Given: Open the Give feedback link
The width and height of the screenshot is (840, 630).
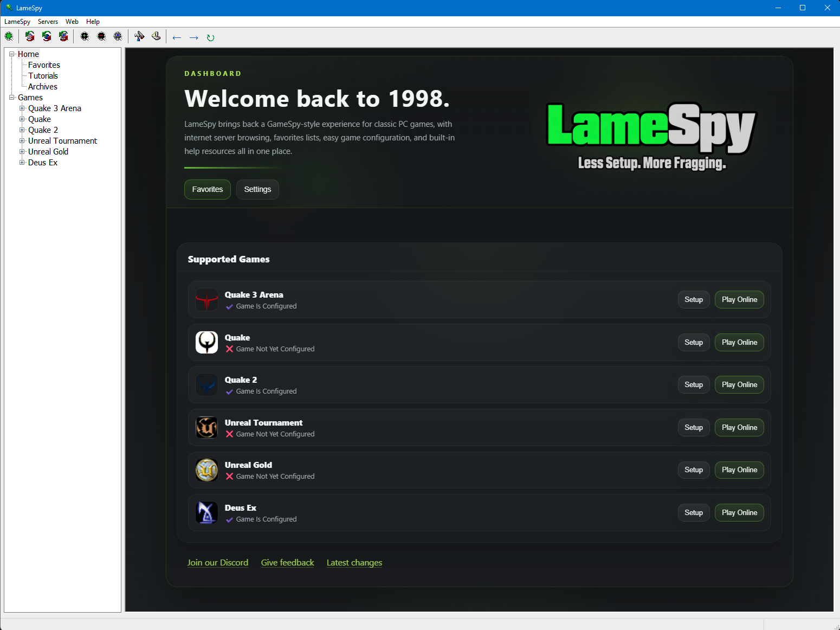Looking at the screenshot, I should [x=287, y=563].
